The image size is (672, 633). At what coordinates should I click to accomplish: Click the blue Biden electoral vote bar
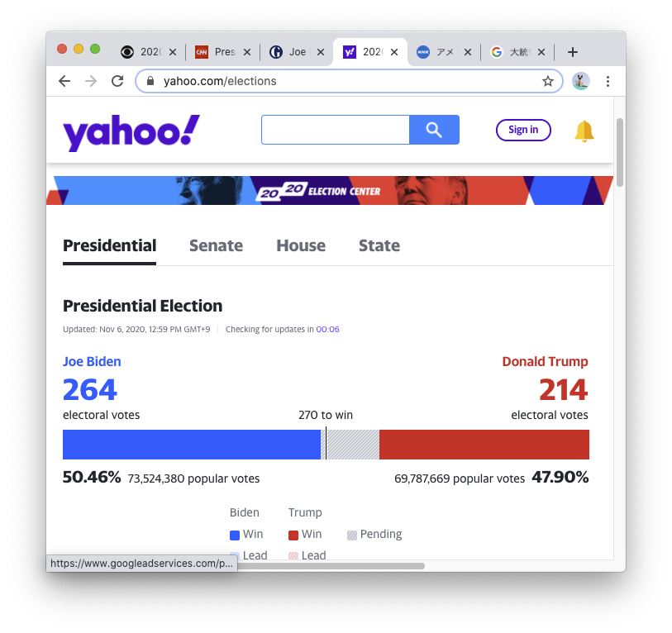(x=191, y=444)
